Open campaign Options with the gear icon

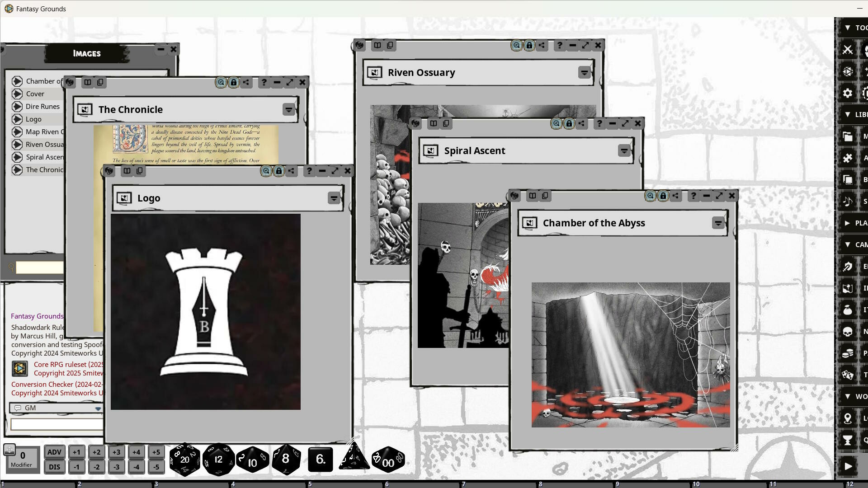(x=848, y=93)
